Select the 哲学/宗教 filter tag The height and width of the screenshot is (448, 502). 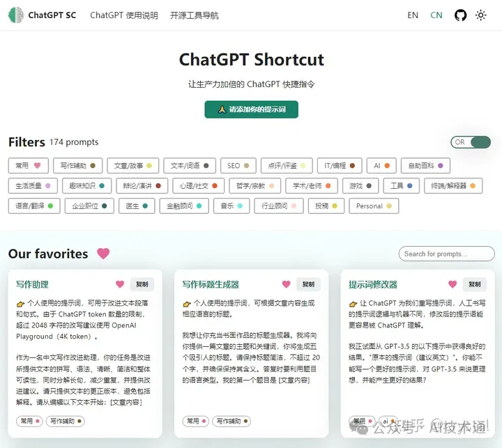[255, 185]
